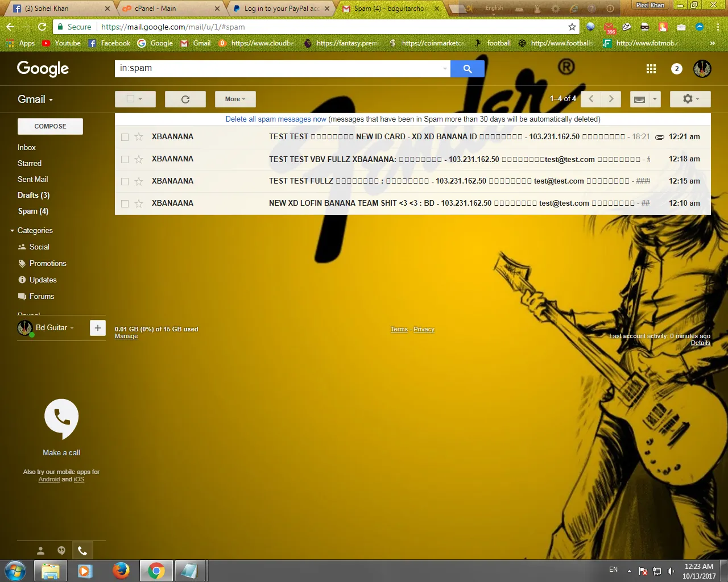The width and height of the screenshot is (728, 582).
Task: Switch to Hangouts phone tab
Action: pyautogui.click(x=82, y=551)
